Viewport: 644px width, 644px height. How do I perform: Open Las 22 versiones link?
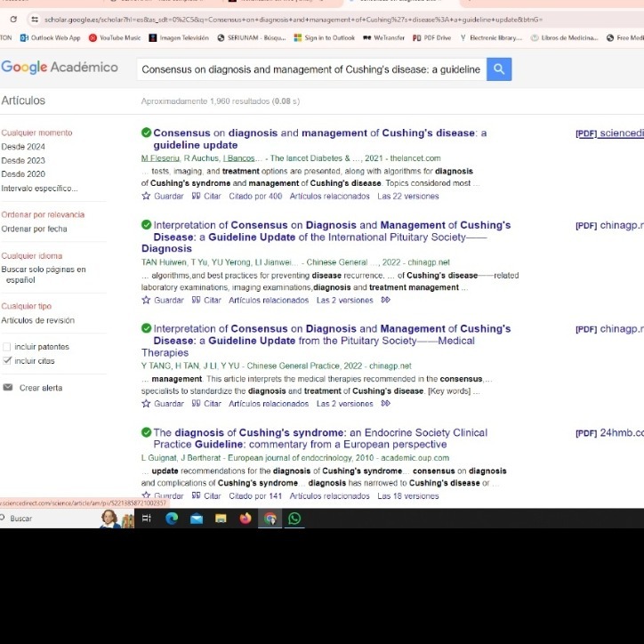click(408, 196)
